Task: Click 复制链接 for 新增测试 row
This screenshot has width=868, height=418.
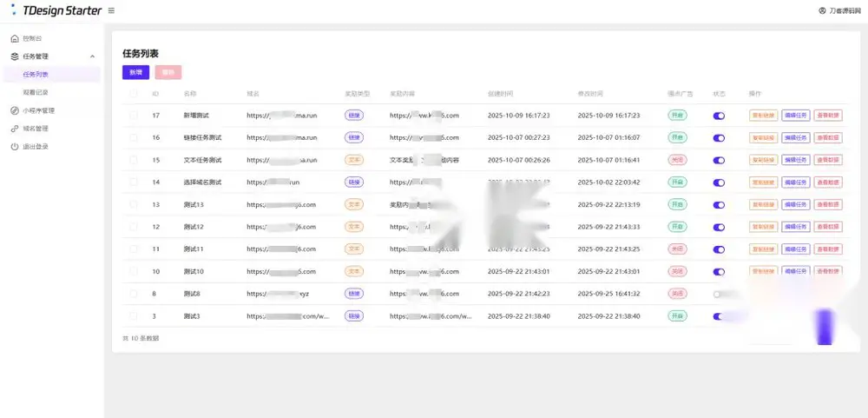Action: [x=763, y=116]
